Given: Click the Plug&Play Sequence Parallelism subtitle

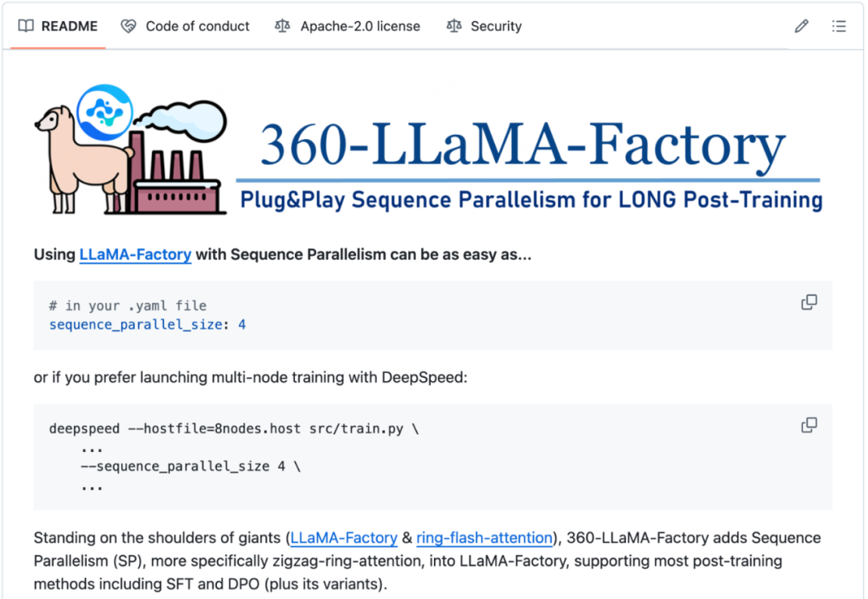Looking at the screenshot, I should tap(530, 199).
